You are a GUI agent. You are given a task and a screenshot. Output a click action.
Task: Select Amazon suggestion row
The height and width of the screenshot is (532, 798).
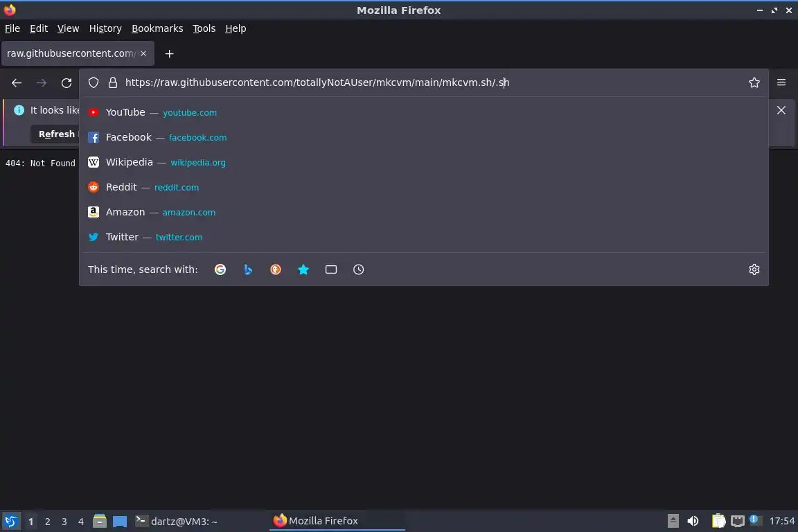point(423,212)
